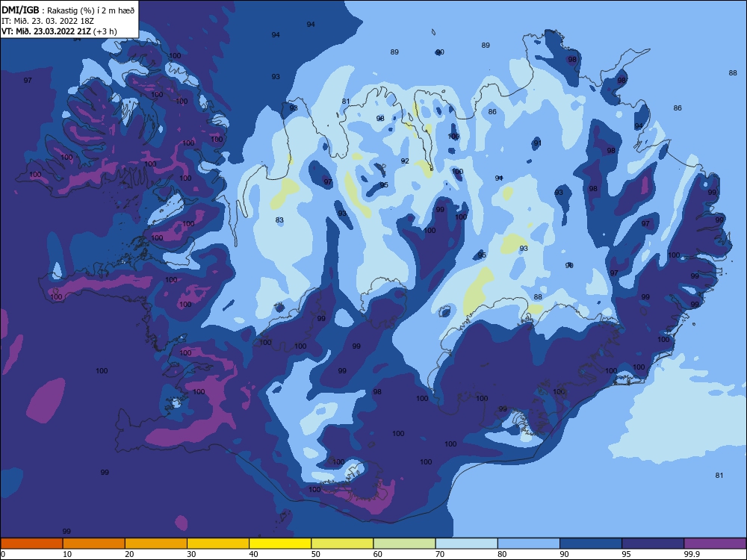Click the title text "DMI/IGB : Rakastig (%) í 2 m hæð"

[x=68, y=10]
